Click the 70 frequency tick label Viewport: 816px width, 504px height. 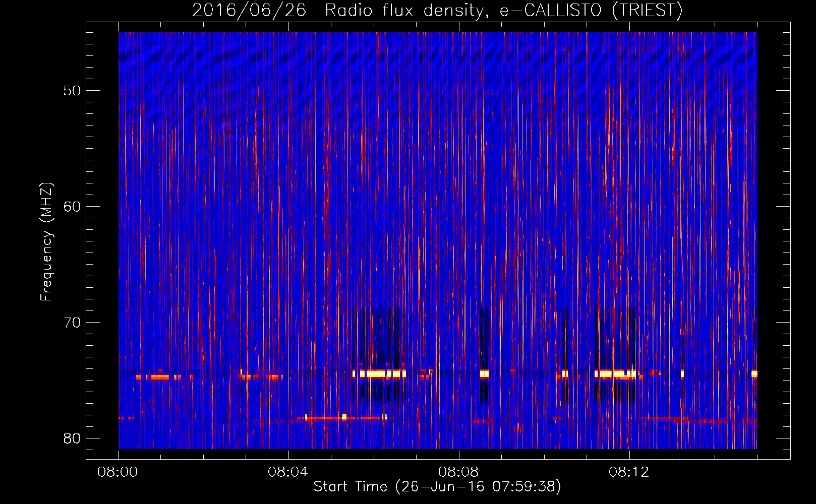point(72,323)
